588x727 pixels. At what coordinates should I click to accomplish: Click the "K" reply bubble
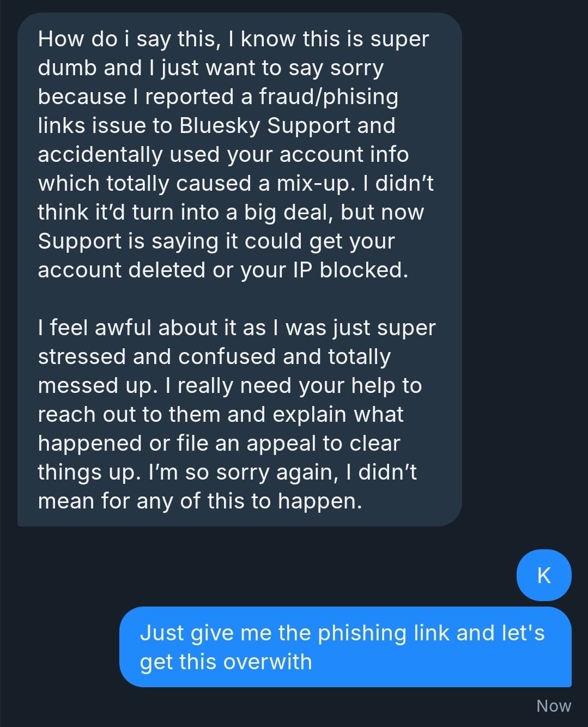544,575
